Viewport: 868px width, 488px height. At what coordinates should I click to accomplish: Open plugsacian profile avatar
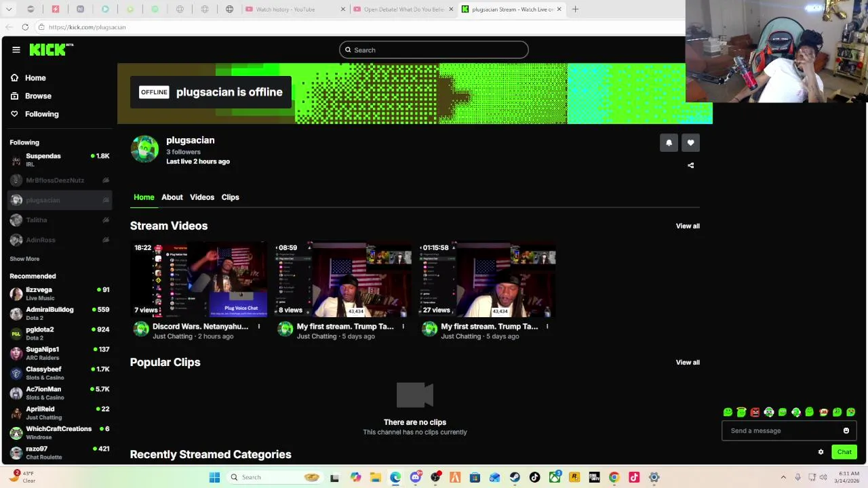144,150
